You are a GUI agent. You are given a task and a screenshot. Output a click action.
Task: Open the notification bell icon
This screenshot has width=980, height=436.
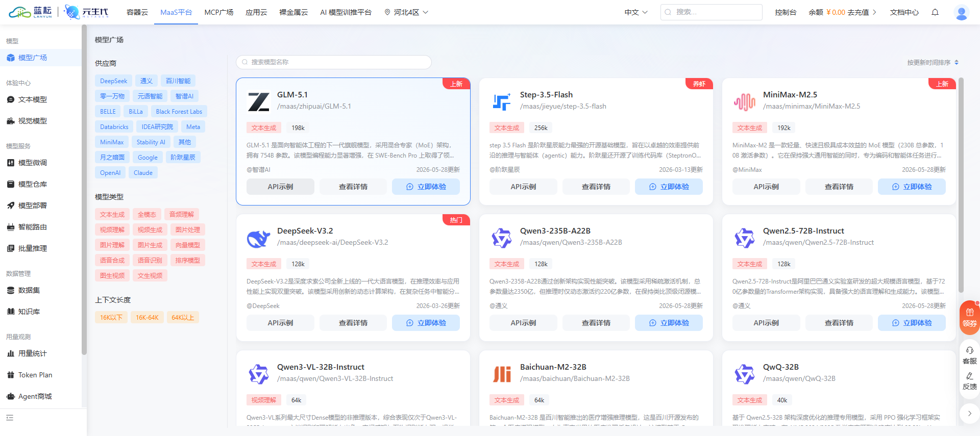(935, 12)
